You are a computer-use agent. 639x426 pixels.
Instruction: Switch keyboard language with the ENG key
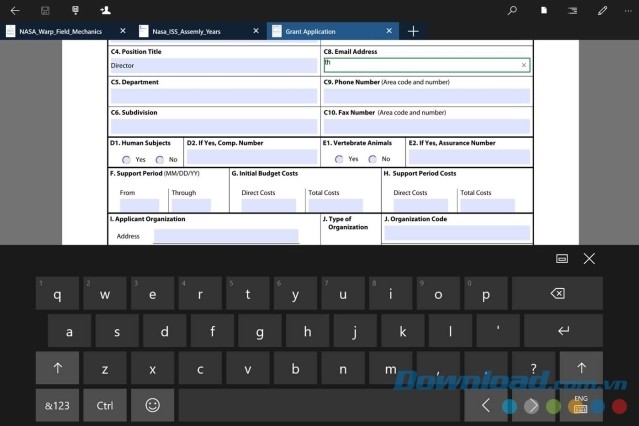581,405
